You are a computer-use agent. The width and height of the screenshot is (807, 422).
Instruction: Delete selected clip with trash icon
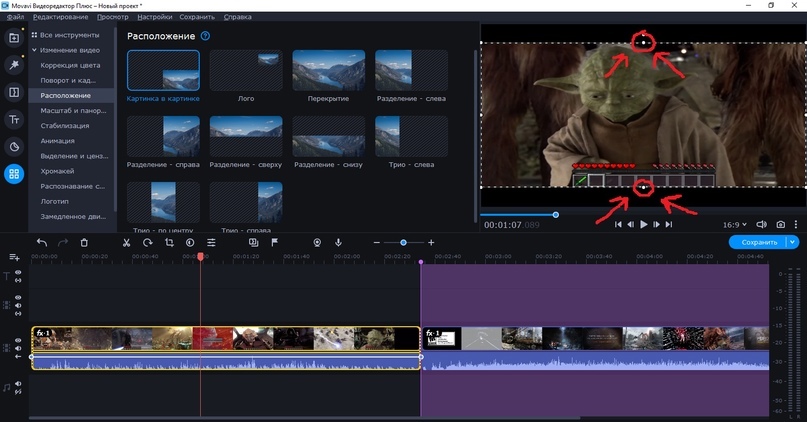(x=84, y=242)
